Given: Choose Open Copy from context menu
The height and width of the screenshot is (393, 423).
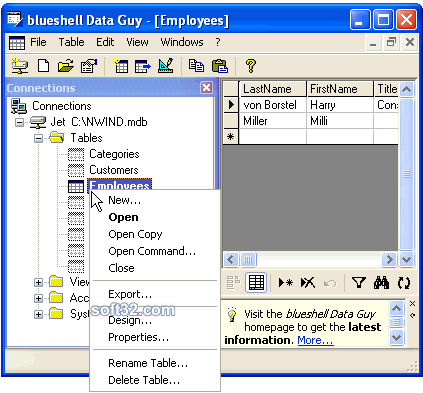Looking at the screenshot, I should (155, 234).
